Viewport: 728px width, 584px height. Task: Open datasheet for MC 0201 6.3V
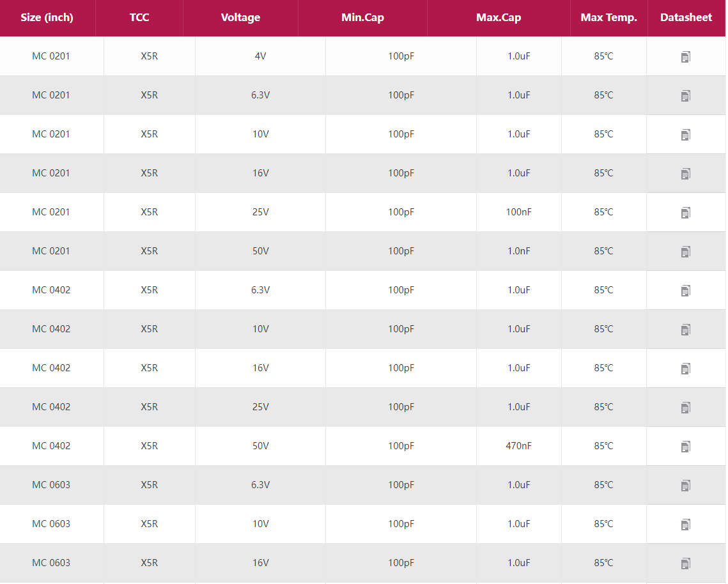tap(685, 96)
